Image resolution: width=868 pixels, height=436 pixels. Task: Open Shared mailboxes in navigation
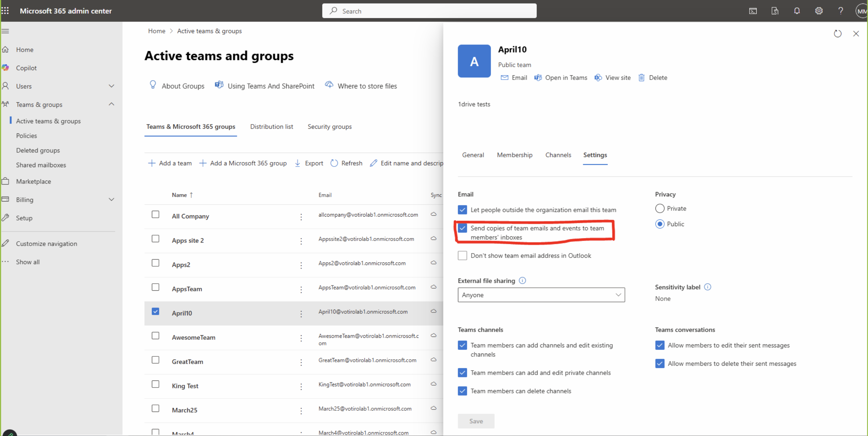pos(41,165)
